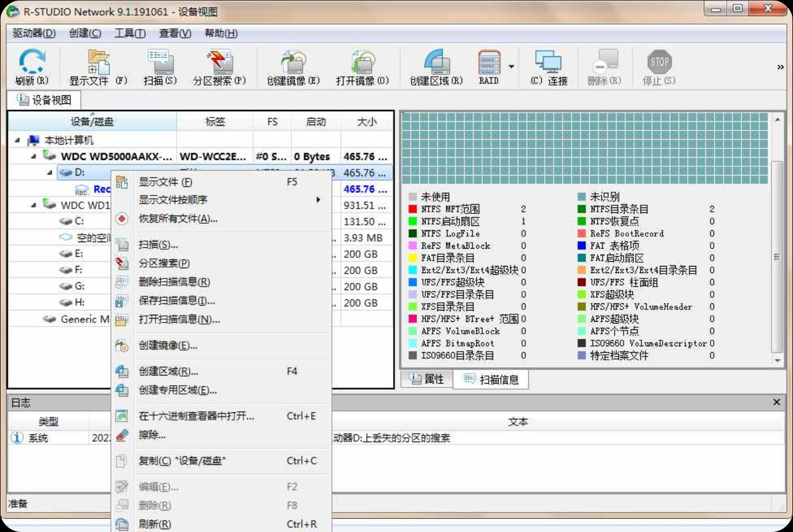Open the 显示文件按顺序 submenu arrow
The image size is (793, 532).
point(318,200)
